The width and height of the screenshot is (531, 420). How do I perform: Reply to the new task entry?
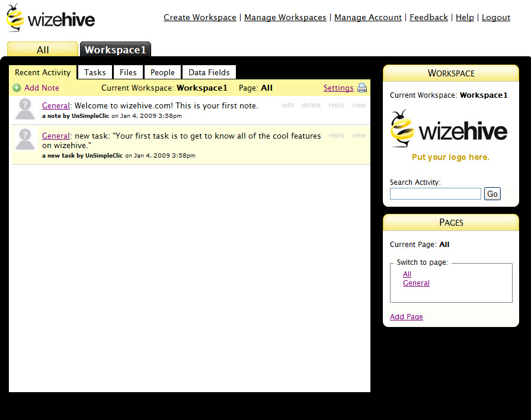pyautogui.click(x=336, y=135)
